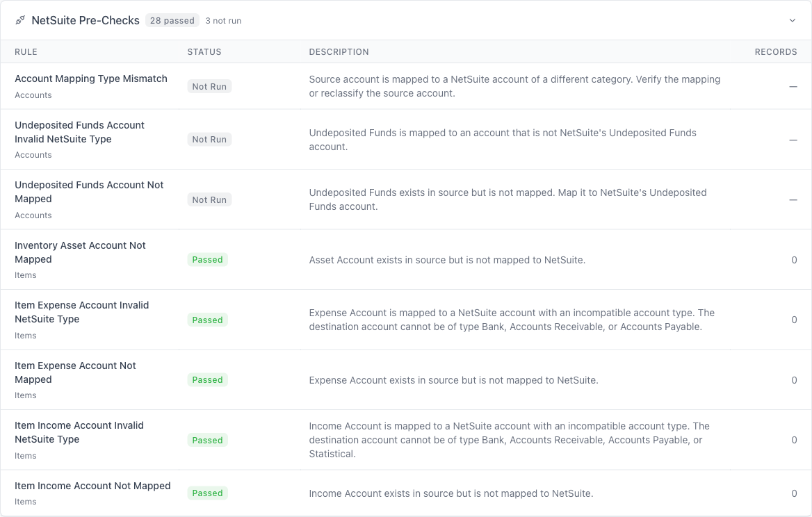Viewport: 812px width, 517px height.
Task: Click description 'Income Account is mapped to a NetSuite account'
Action: tap(510, 440)
